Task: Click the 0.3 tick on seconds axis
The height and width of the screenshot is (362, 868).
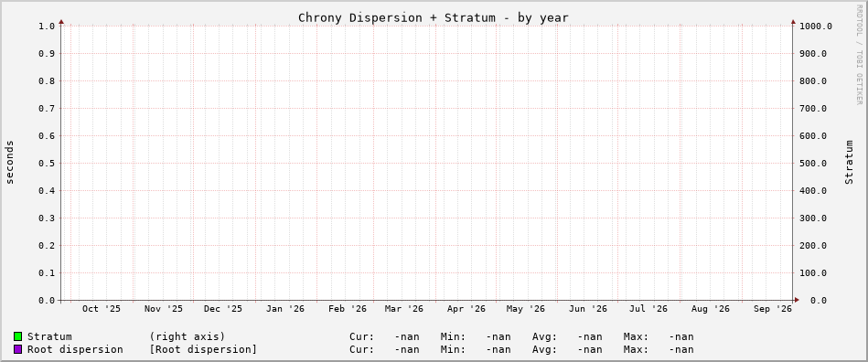Action: coord(47,218)
